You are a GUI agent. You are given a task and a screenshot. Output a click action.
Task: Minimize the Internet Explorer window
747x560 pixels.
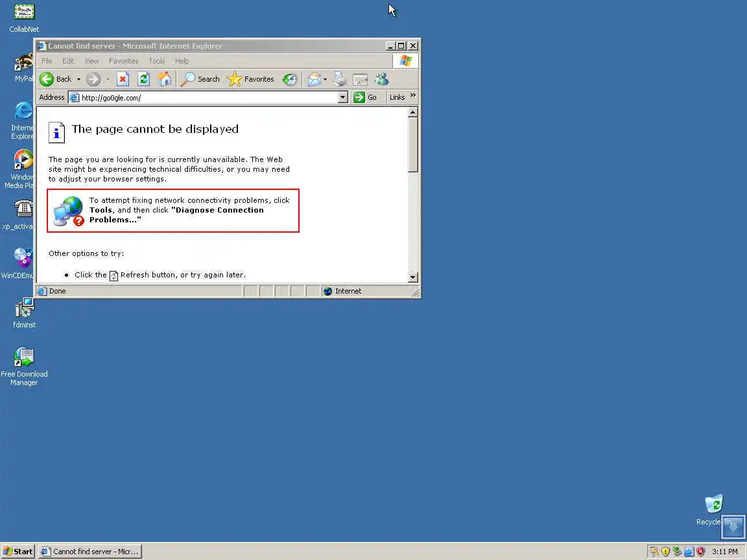point(390,46)
